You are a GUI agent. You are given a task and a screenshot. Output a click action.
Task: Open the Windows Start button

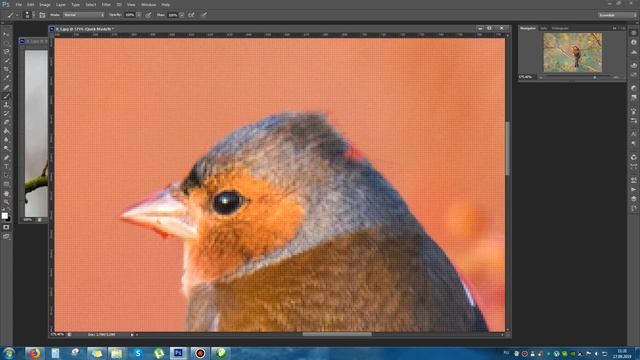[x=9, y=353]
